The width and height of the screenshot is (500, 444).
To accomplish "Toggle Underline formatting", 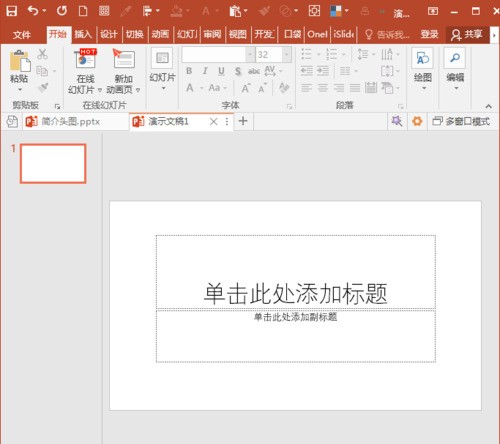I will (x=221, y=71).
